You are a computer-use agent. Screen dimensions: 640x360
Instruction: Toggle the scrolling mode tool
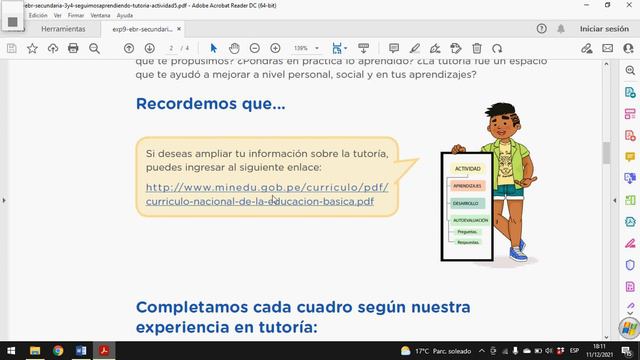point(363,49)
